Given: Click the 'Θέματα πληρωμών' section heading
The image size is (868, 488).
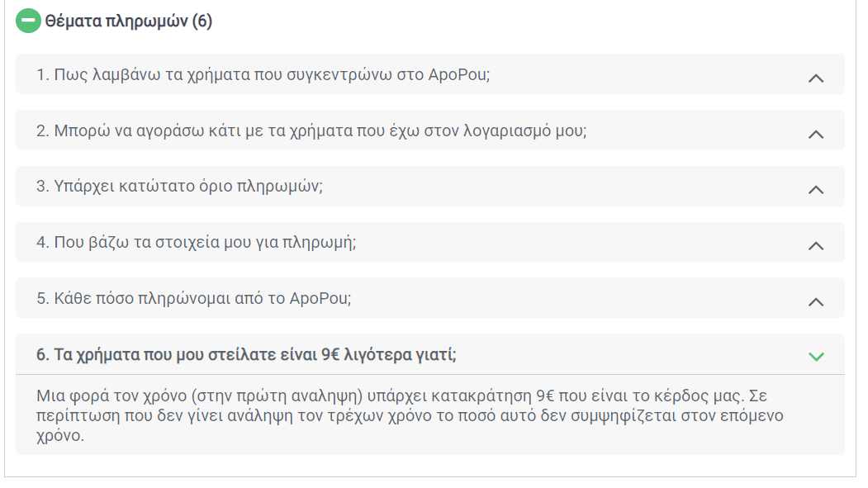Looking at the screenshot, I should tap(116, 21).
